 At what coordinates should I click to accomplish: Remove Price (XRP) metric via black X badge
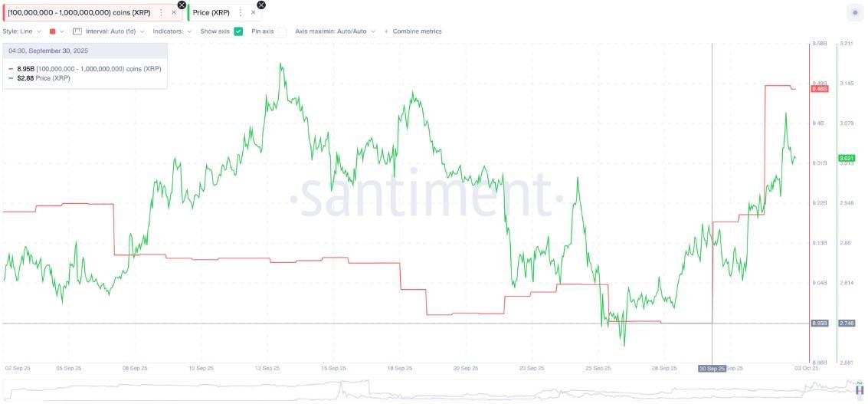261,5
